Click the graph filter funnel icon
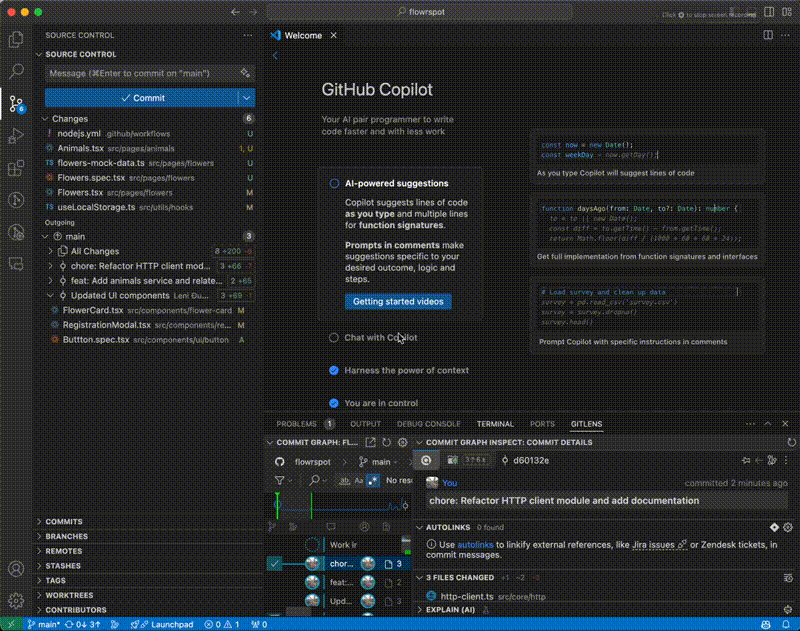 point(280,480)
